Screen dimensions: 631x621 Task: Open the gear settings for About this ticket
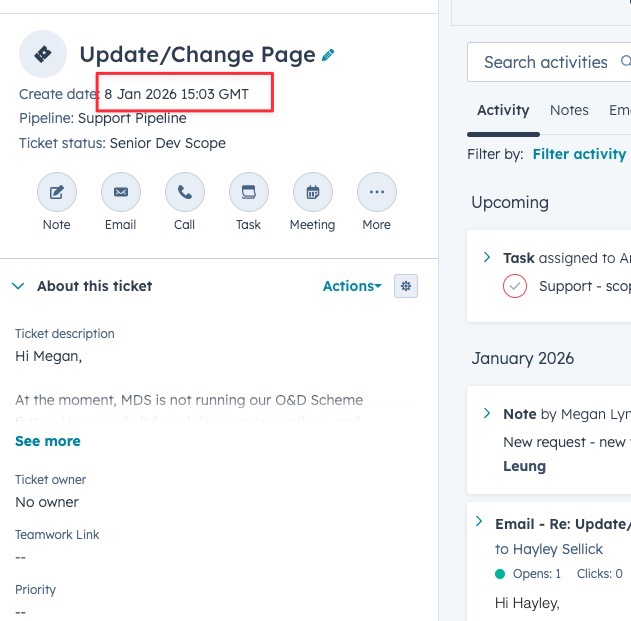coord(406,286)
